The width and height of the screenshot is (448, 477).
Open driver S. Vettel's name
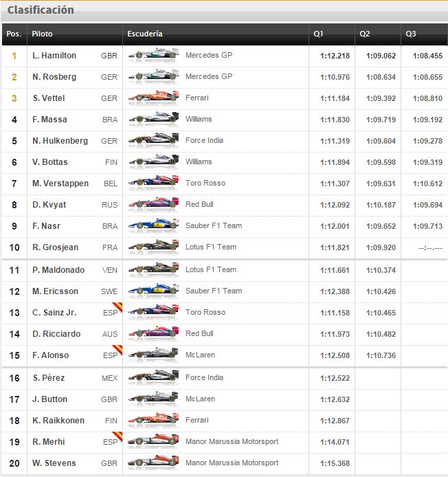(49, 98)
